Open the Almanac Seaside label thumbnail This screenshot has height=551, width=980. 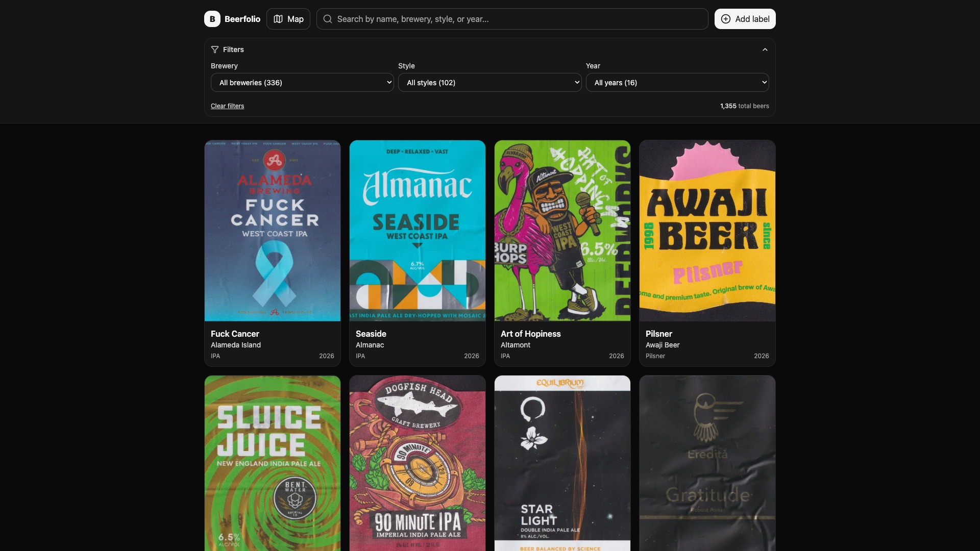418,231
